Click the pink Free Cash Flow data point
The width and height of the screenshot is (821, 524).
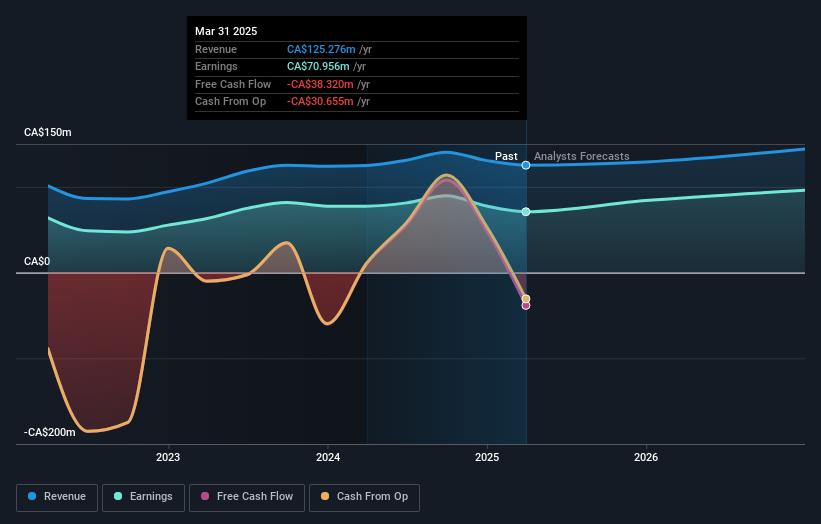tap(526, 306)
